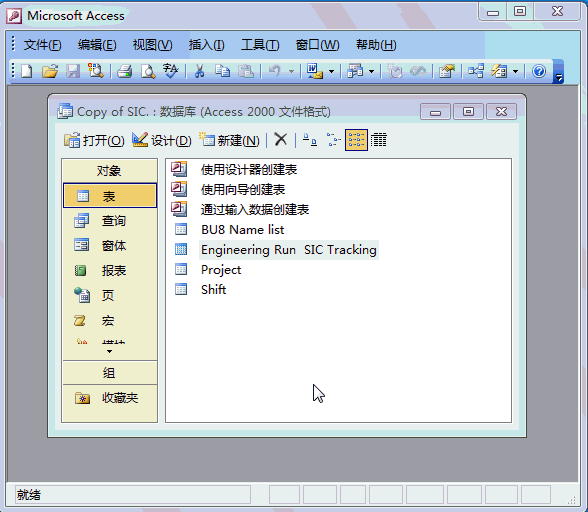Screen dimensions: 588x512
Task: Click the 新建(N) button
Action: (x=229, y=140)
